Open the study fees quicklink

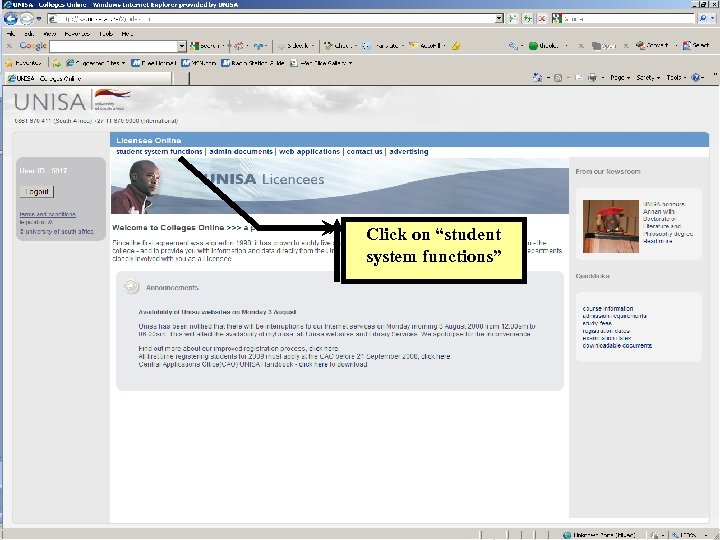tap(597, 323)
